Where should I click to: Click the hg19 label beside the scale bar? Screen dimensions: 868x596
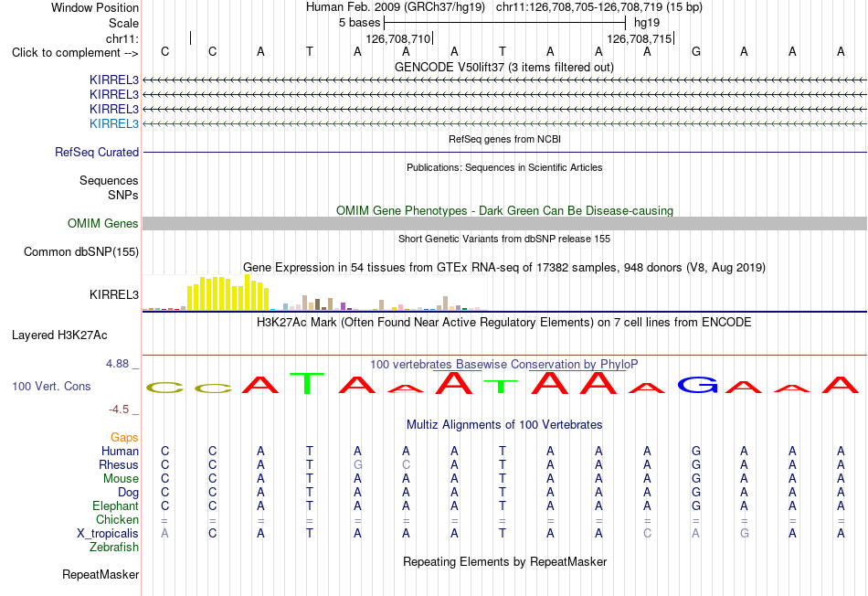(x=647, y=23)
